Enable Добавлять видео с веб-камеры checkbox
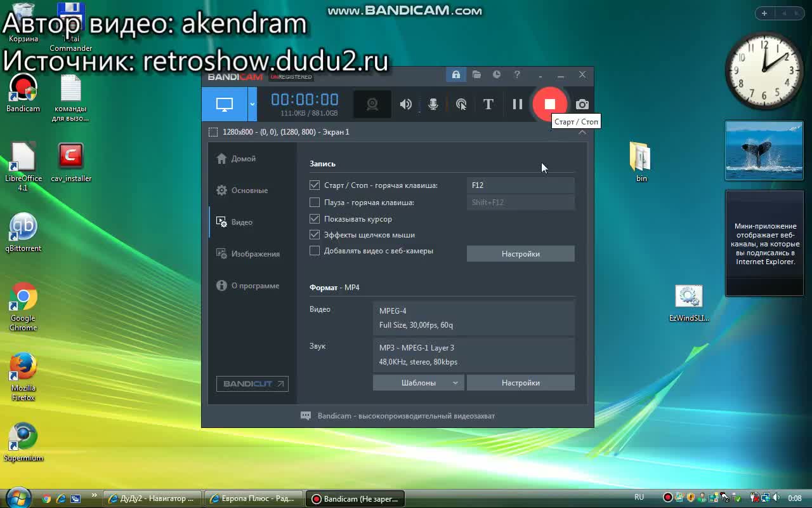This screenshot has width=812, height=508. click(315, 251)
